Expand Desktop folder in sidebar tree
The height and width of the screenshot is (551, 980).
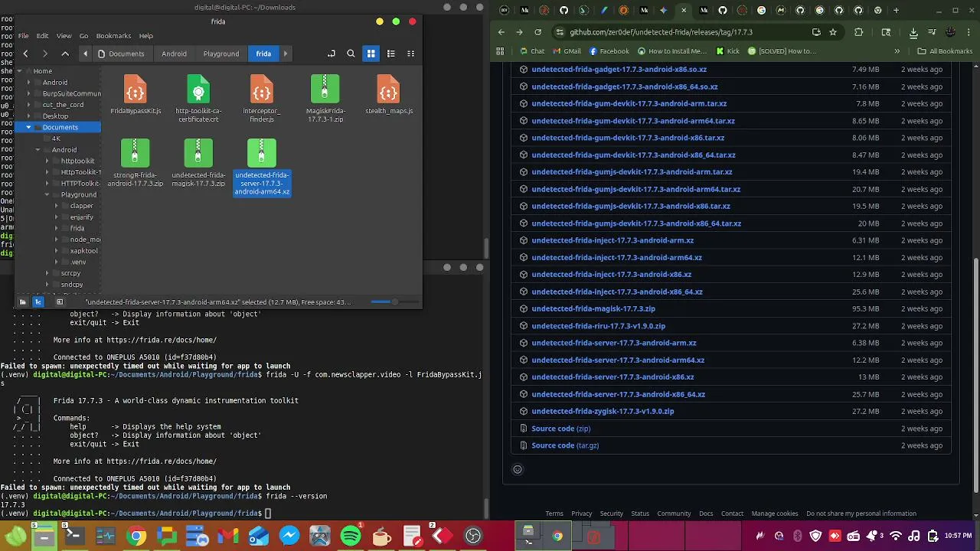28,116
